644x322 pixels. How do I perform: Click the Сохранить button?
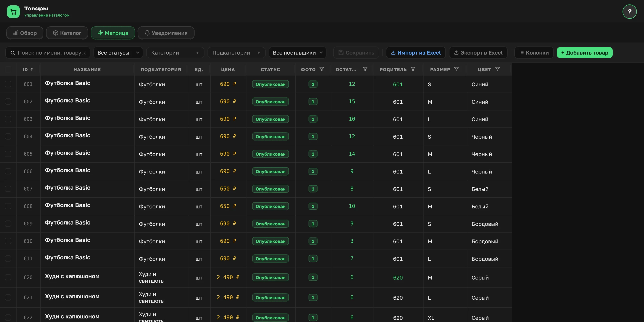[356, 53]
